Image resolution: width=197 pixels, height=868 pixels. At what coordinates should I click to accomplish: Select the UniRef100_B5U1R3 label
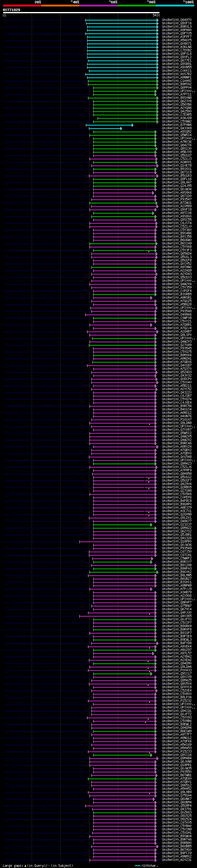coord(177,176)
